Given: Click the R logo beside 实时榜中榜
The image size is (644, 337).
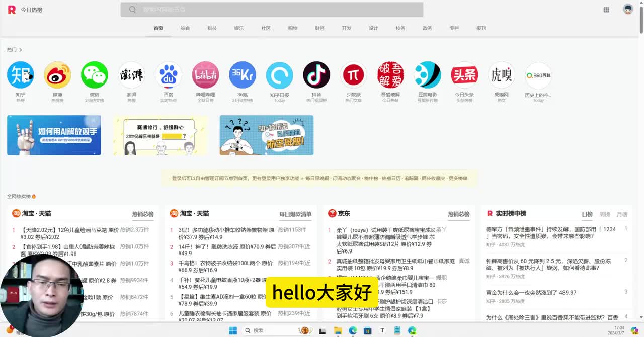Looking at the screenshot, I should point(490,213).
